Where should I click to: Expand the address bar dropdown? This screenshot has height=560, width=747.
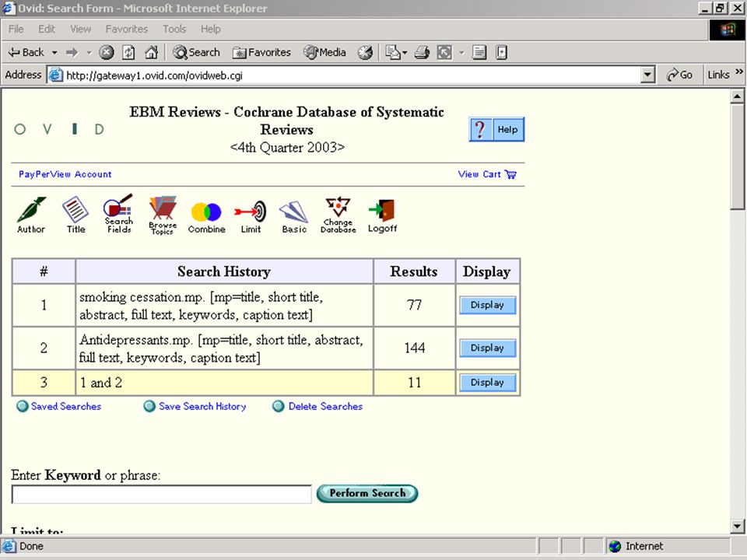[647, 75]
